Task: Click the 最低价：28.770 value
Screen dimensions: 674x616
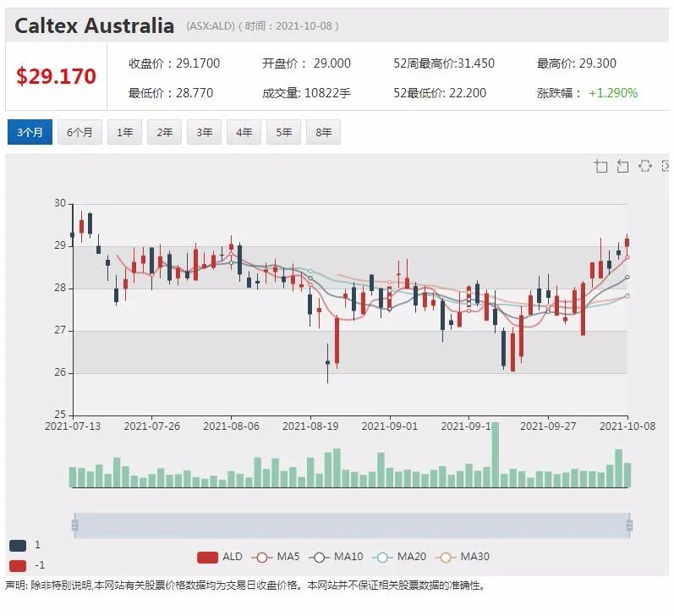Action: [171, 93]
